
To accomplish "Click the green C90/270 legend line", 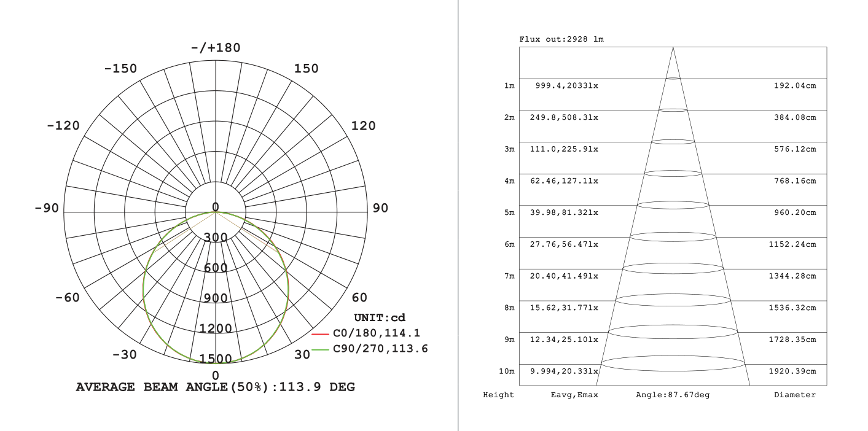I will [321, 349].
